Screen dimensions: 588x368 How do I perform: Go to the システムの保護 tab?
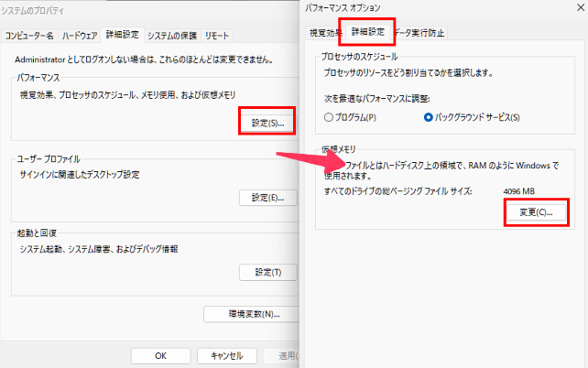click(x=173, y=36)
